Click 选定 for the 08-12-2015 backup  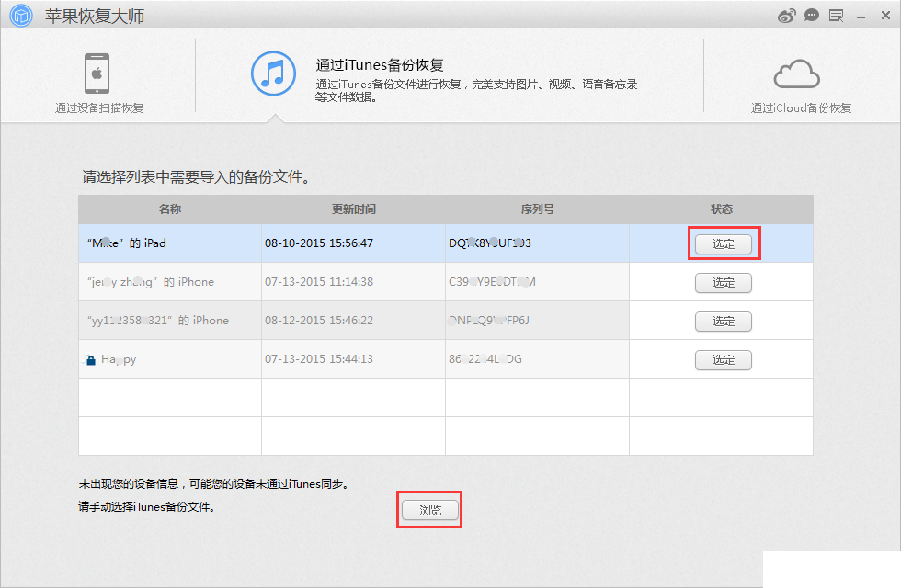click(x=724, y=321)
